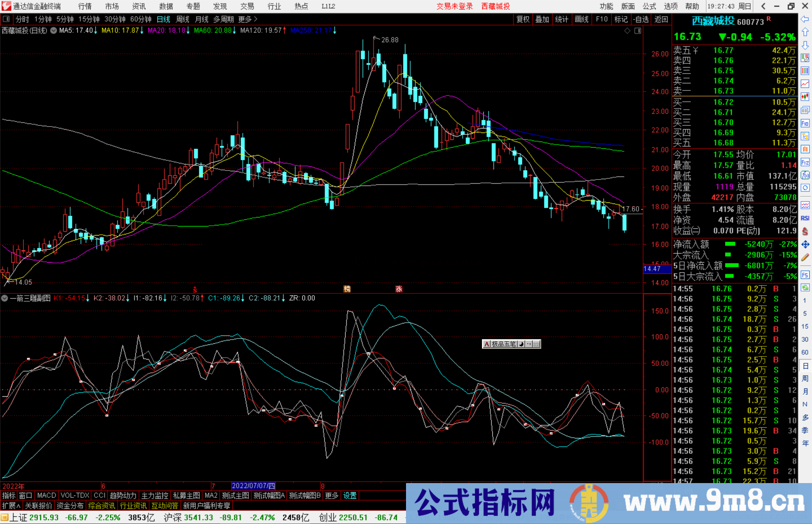
Task: Expand the 卖五 order book depth arrow
Action: pos(695,50)
